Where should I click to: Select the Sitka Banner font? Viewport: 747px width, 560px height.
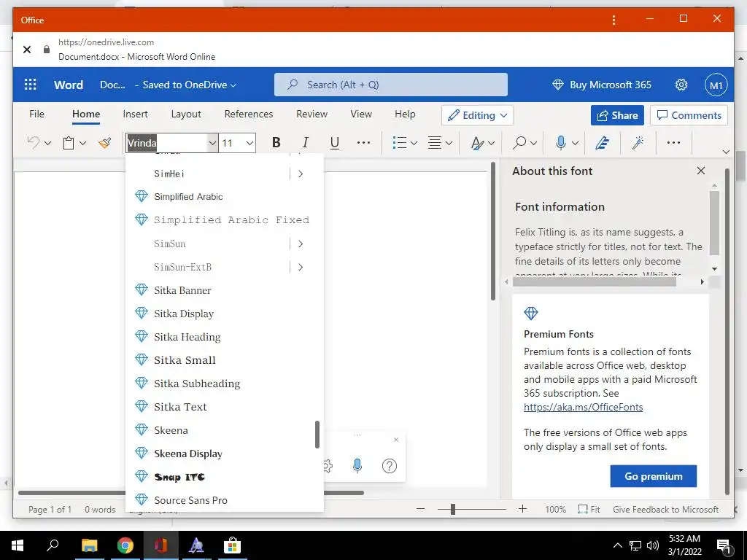pyautogui.click(x=225, y=290)
